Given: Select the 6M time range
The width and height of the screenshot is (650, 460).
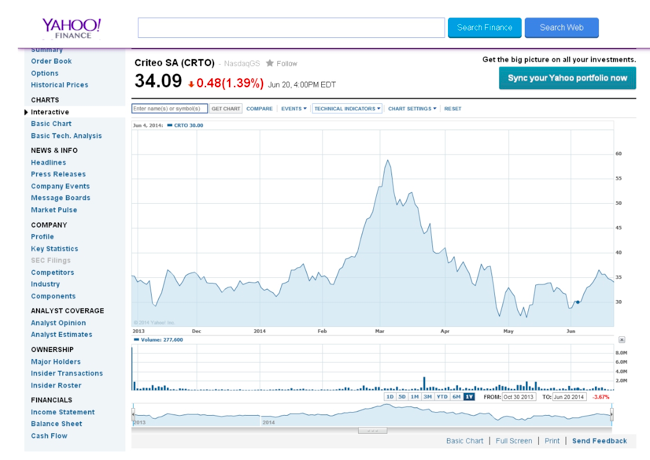Looking at the screenshot, I should tap(456, 397).
